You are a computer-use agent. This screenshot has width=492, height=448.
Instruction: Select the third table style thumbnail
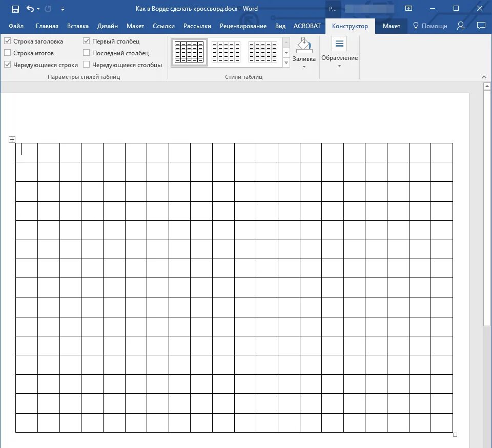pyautogui.click(x=263, y=52)
